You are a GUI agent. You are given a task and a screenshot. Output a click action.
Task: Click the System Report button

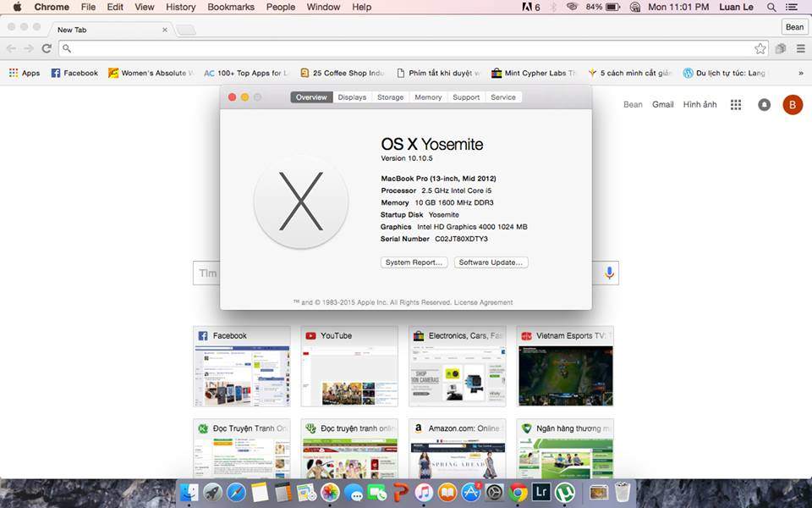tap(414, 262)
